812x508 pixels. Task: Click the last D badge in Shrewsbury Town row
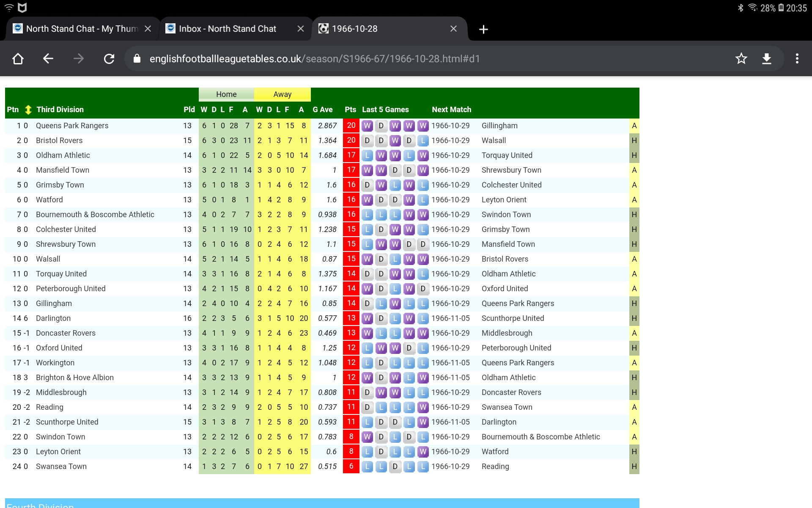click(423, 244)
